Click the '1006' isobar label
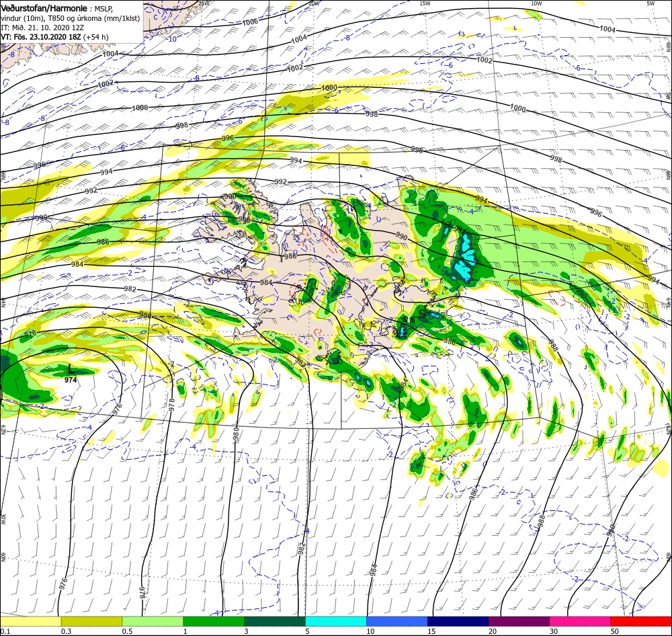Viewport: 672px width, 636px height. pyautogui.click(x=250, y=22)
